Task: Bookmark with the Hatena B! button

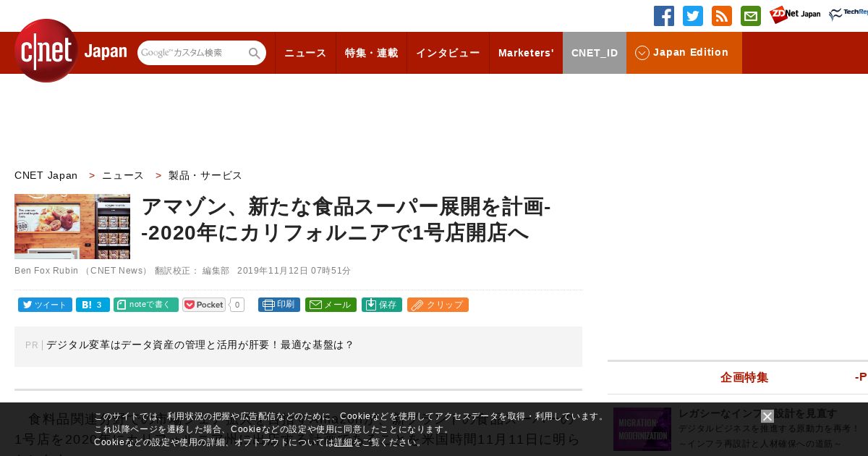Action: point(93,305)
